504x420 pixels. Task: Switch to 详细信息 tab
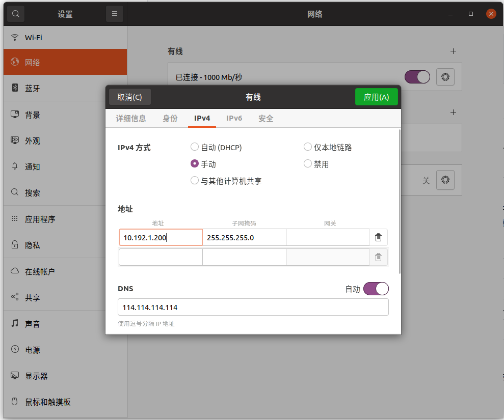pos(131,119)
